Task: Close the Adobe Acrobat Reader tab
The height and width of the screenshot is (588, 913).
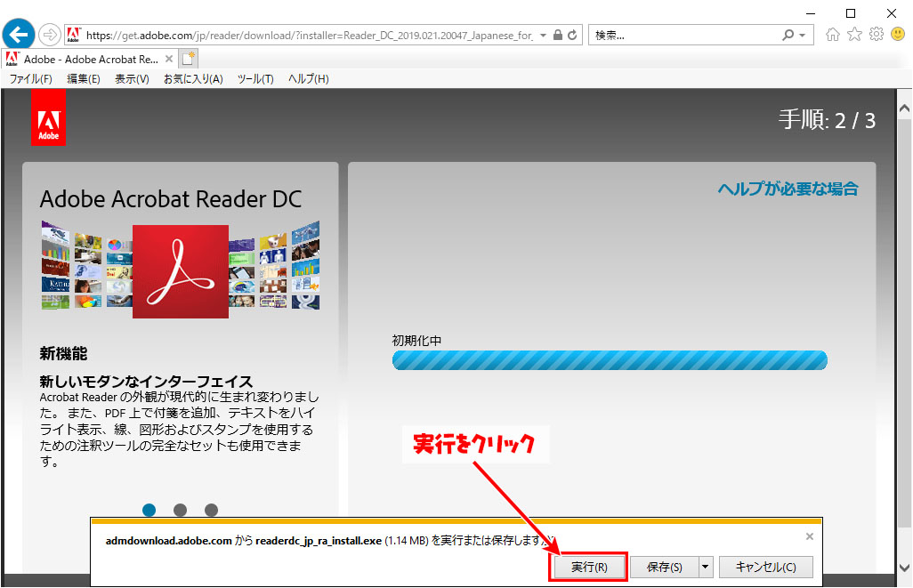Action: 169,59
